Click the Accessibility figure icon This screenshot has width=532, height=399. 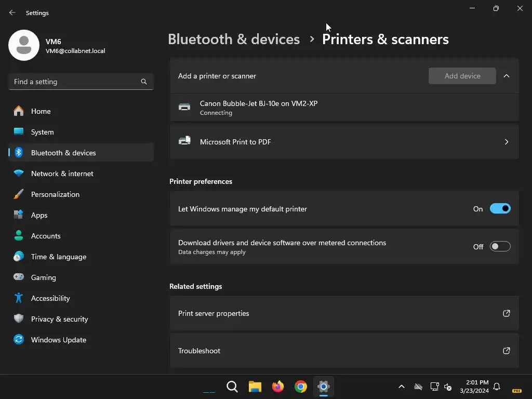pos(19,298)
